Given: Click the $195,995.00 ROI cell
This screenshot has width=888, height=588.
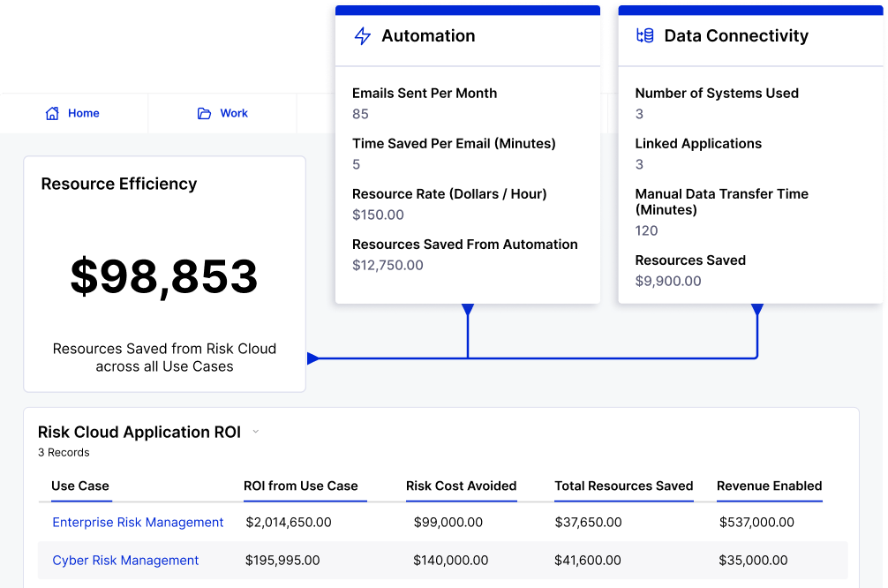Looking at the screenshot, I should tap(282, 561).
